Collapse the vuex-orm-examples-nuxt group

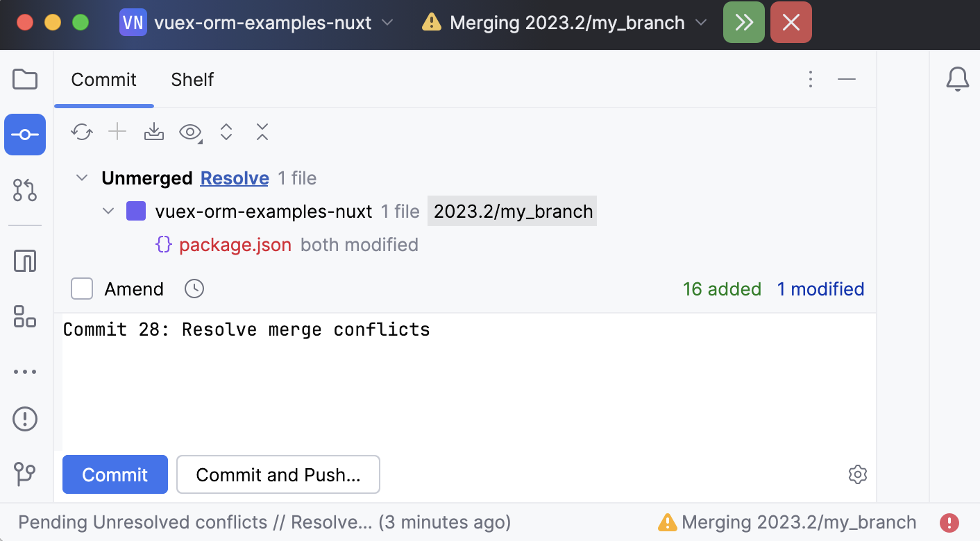(108, 211)
